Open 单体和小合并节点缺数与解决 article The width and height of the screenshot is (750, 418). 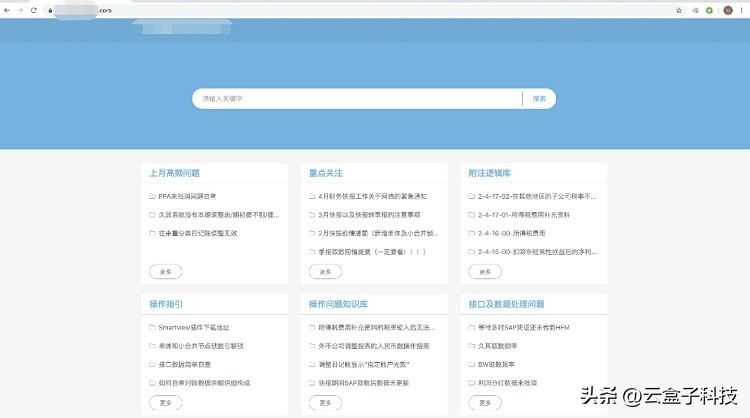201,345
